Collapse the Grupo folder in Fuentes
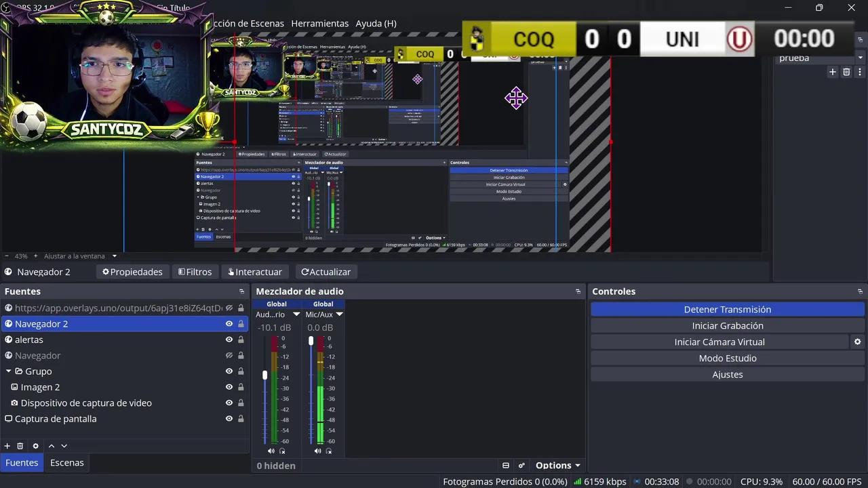This screenshot has width=868, height=488. tap(9, 371)
